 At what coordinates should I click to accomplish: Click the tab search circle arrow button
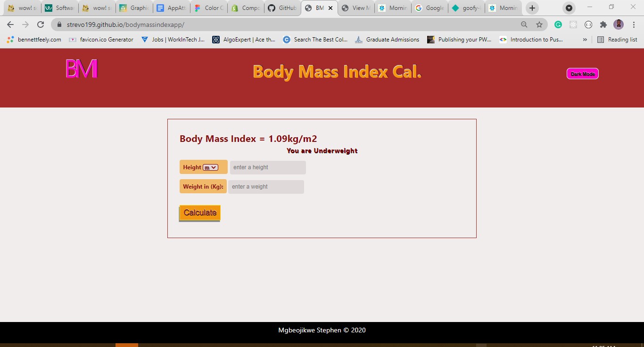[x=569, y=8]
